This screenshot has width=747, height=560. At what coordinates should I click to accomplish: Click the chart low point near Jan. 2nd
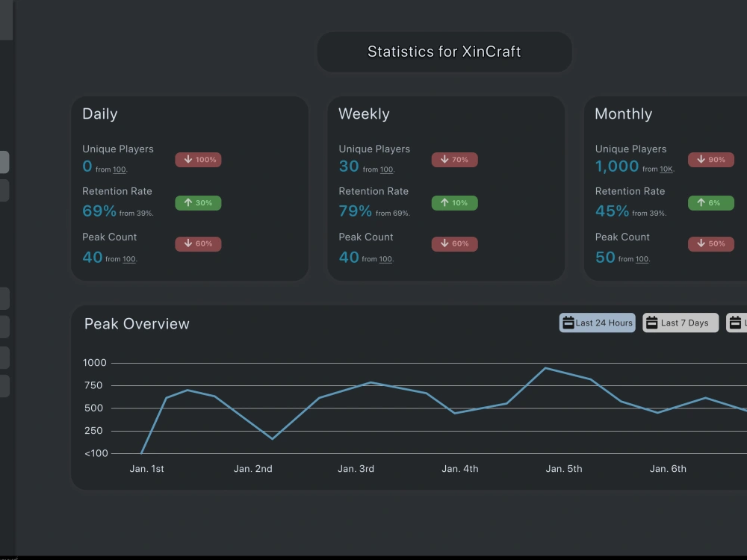(x=272, y=438)
